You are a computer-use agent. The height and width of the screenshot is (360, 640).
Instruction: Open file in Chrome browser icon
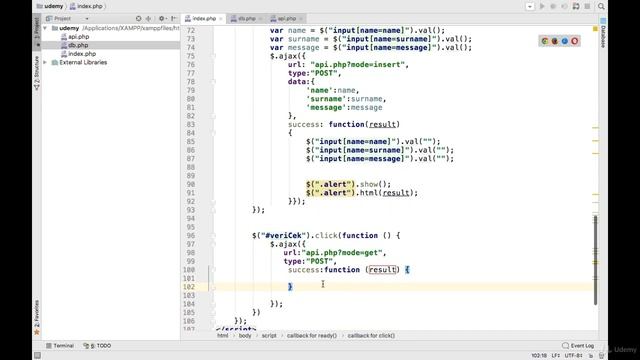pos(544,41)
